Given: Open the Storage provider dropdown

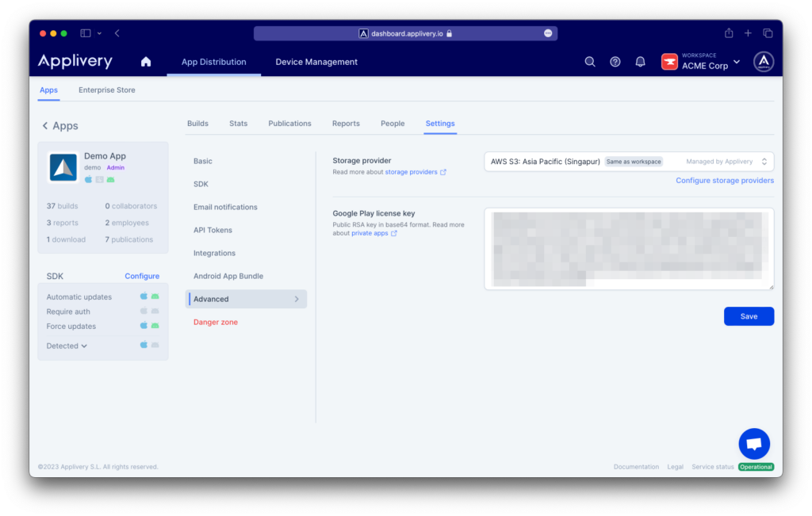Looking at the screenshot, I should [629, 162].
